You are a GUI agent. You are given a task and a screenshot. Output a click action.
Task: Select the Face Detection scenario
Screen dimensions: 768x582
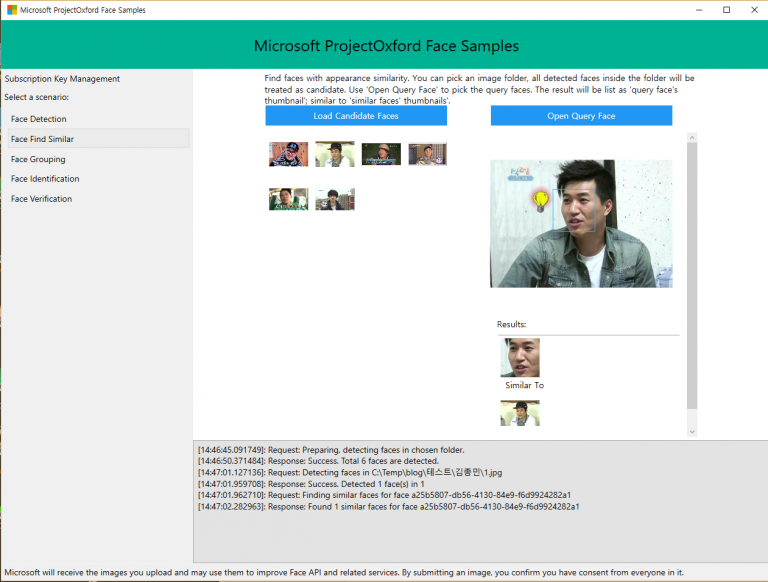[39, 119]
